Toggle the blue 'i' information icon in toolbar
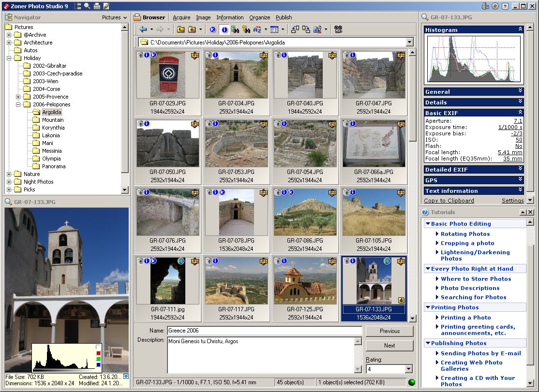539x392 pixels. (x=224, y=30)
